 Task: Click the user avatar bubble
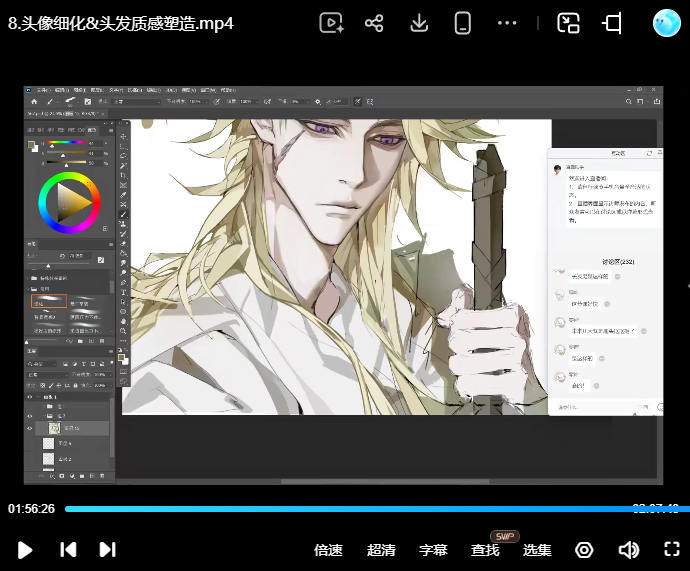(667, 23)
